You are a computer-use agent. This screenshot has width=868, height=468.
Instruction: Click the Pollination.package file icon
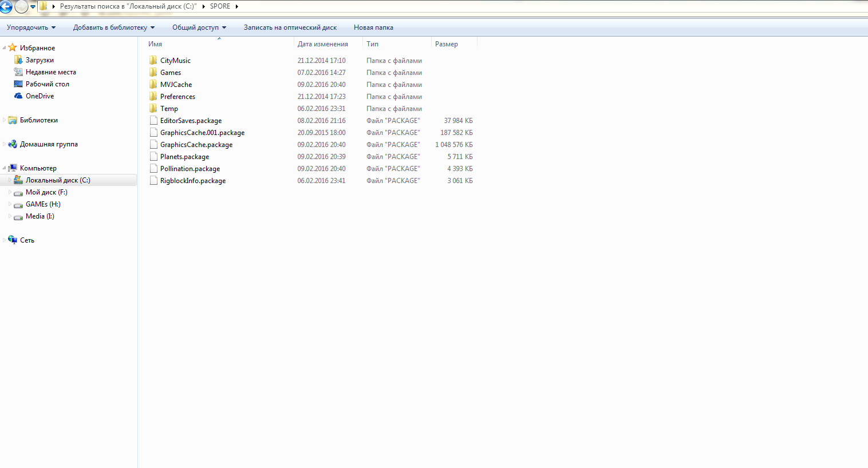[x=153, y=168]
